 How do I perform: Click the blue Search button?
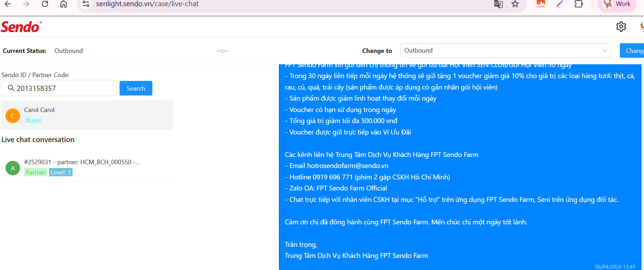point(136,88)
